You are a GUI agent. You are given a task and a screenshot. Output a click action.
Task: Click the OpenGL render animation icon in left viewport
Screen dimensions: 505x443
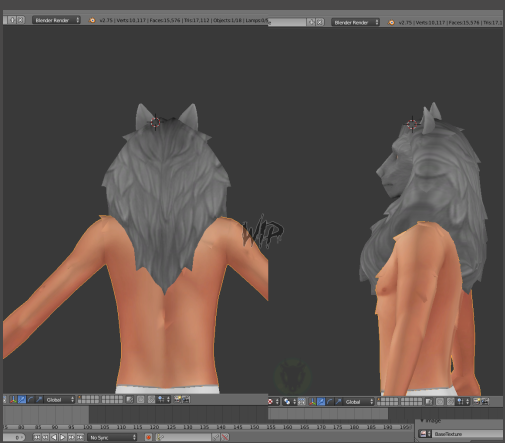(186, 399)
